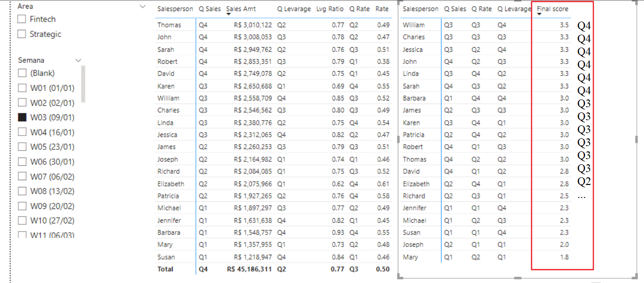
Task: Click the Final score sort arrow
Action: point(539,14)
